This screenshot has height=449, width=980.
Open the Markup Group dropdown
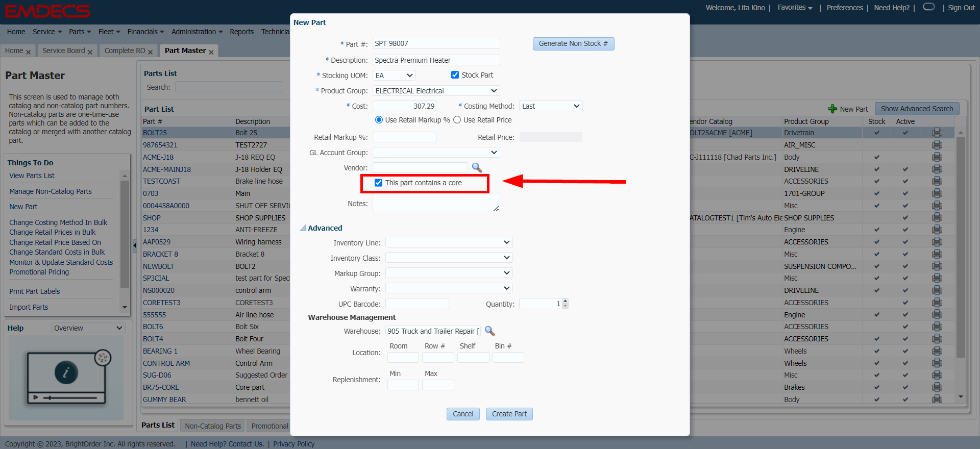pos(449,273)
